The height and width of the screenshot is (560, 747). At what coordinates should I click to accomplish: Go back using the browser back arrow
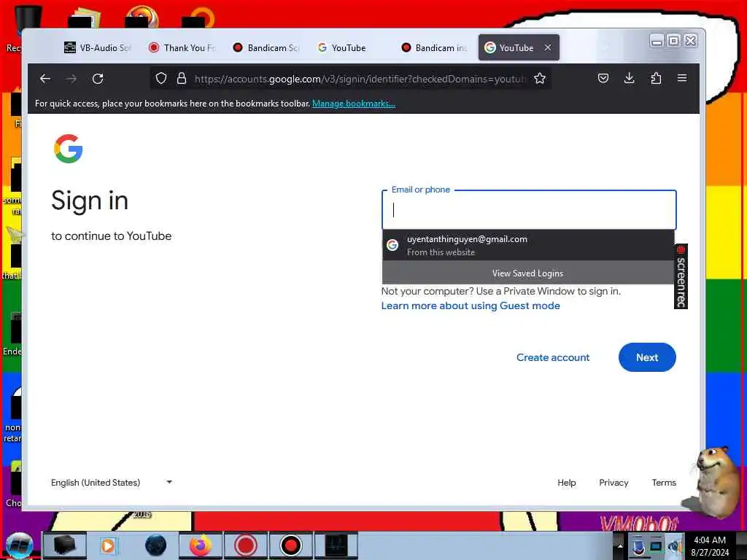(45, 79)
